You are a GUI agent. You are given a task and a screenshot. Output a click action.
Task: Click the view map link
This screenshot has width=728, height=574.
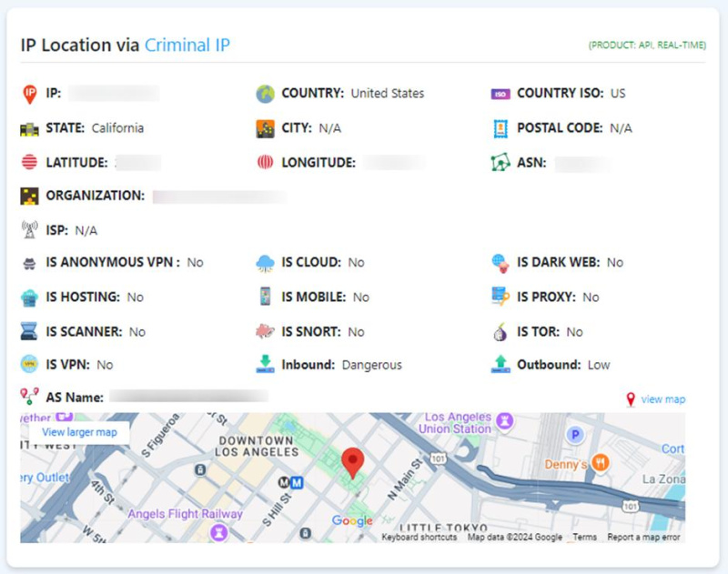click(x=663, y=399)
